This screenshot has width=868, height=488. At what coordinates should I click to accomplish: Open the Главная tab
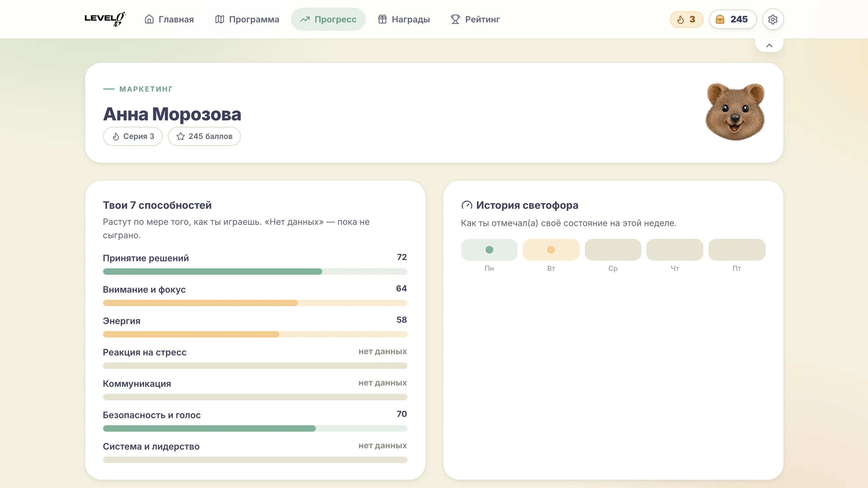point(169,19)
